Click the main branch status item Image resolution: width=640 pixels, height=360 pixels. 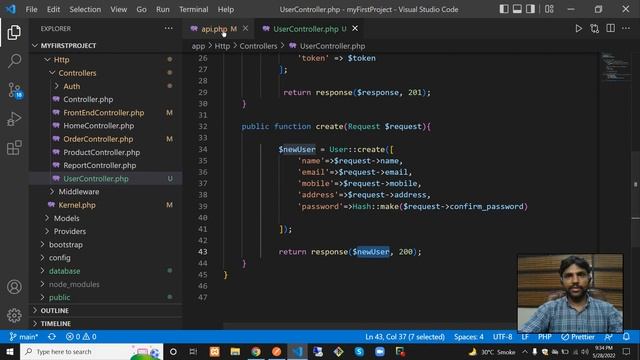(x=24, y=337)
